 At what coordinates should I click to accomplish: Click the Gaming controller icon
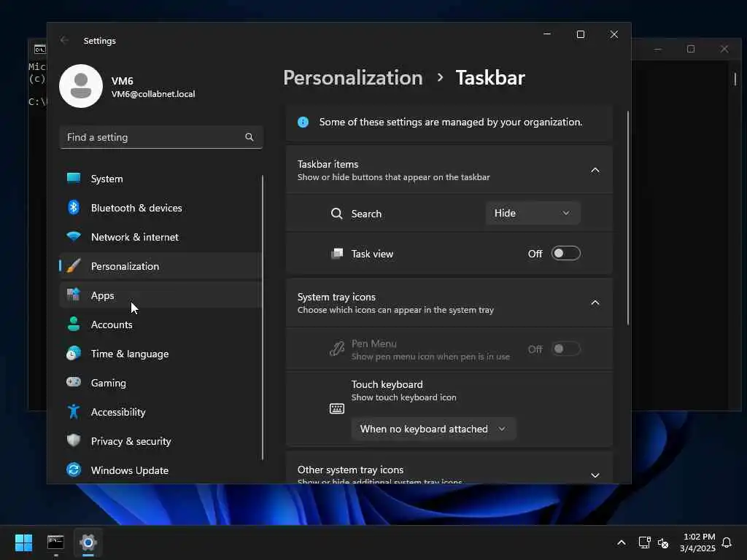point(74,382)
